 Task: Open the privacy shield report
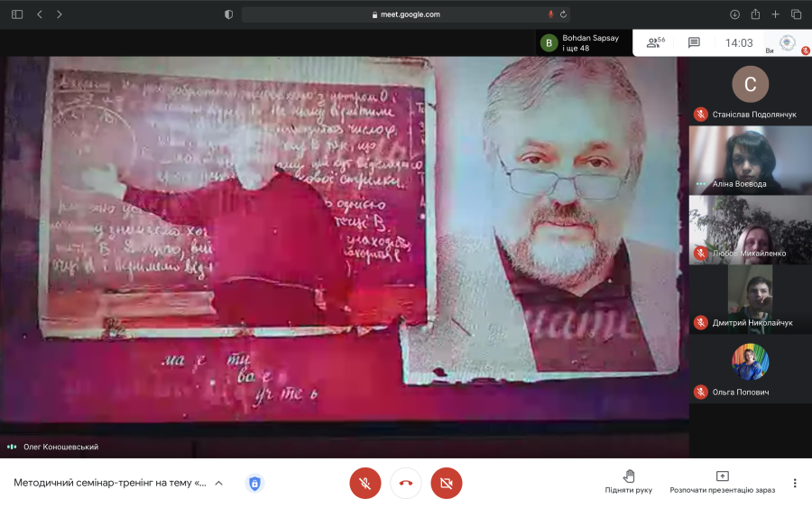click(228, 14)
